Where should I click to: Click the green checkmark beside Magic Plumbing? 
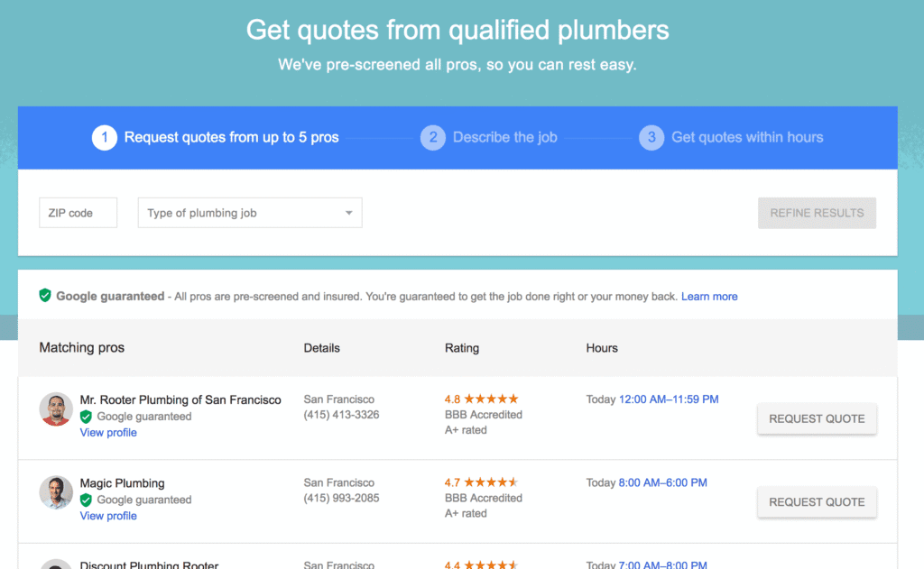tap(85, 500)
